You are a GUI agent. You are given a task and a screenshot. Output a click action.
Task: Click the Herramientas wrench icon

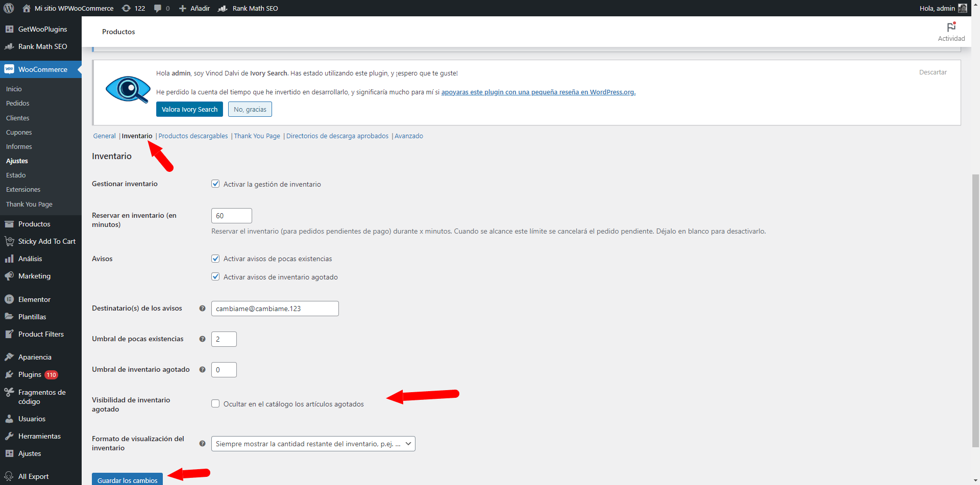coord(9,436)
